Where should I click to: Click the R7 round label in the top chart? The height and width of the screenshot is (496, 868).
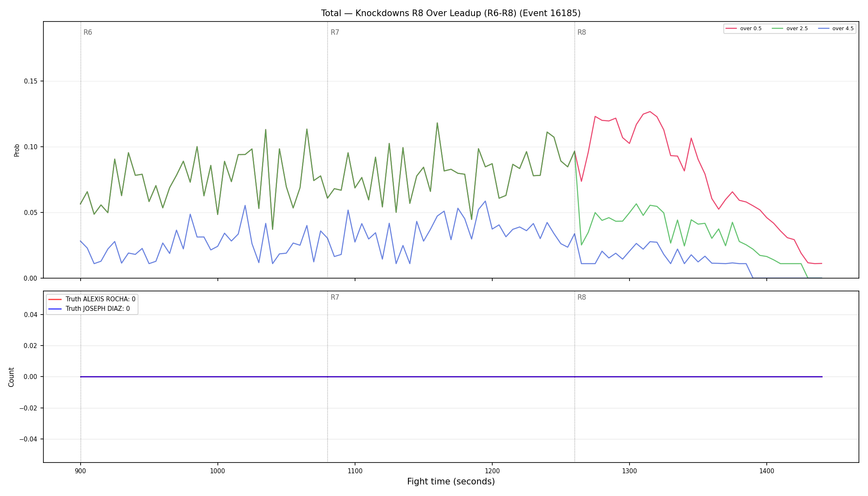point(335,32)
